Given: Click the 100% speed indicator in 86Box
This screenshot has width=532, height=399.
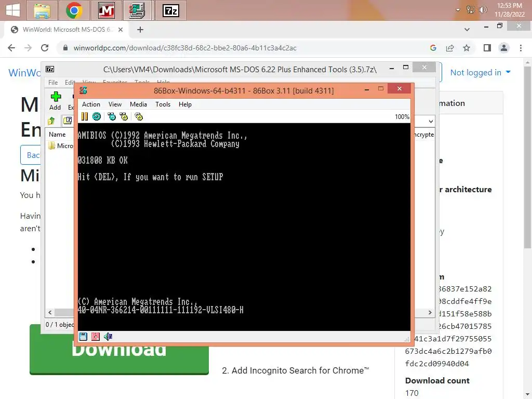Looking at the screenshot, I should click(x=402, y=117).
